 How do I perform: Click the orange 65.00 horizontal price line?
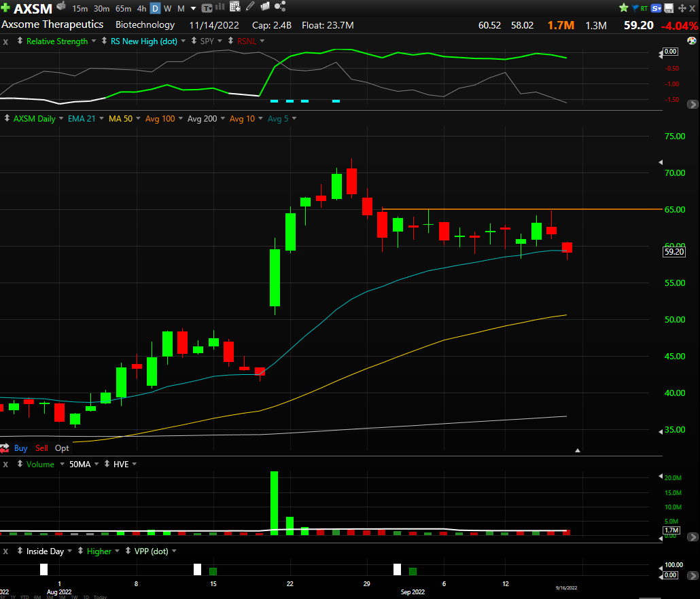point(523,209)
